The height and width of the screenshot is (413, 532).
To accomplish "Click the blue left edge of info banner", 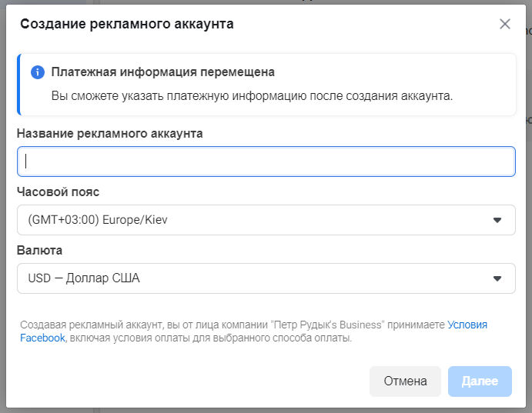I will (x=18, y=85).
